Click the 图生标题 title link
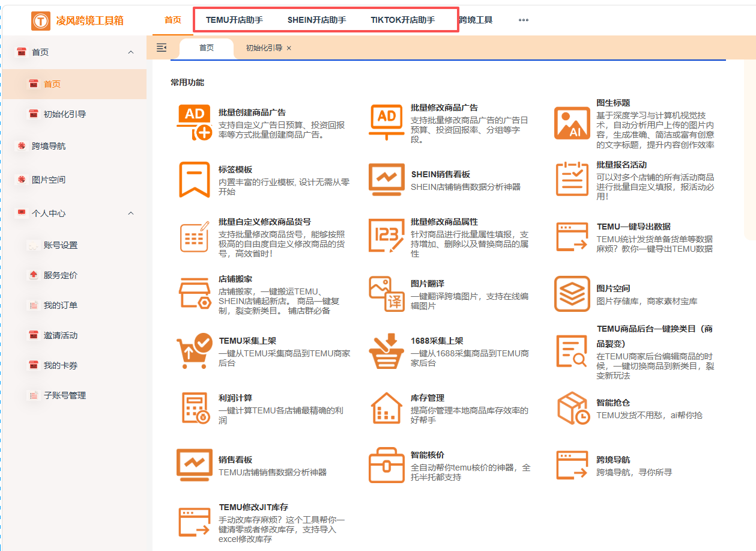 click(x=613, y=103)
